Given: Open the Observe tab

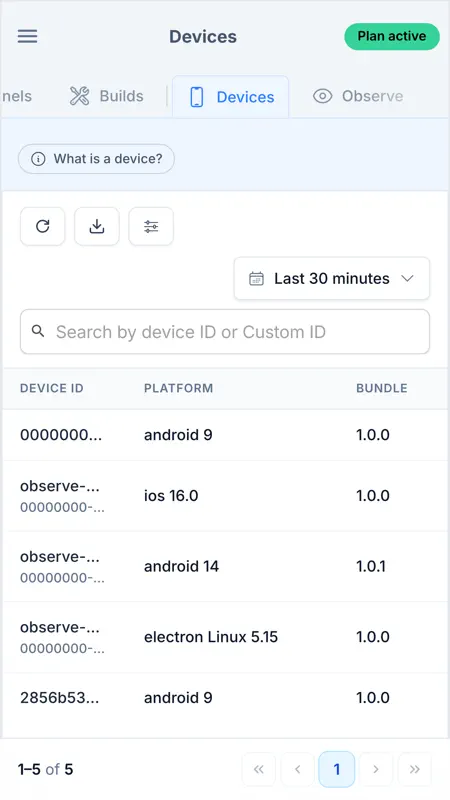Looking at the screenshot, I should pos(358,96).
